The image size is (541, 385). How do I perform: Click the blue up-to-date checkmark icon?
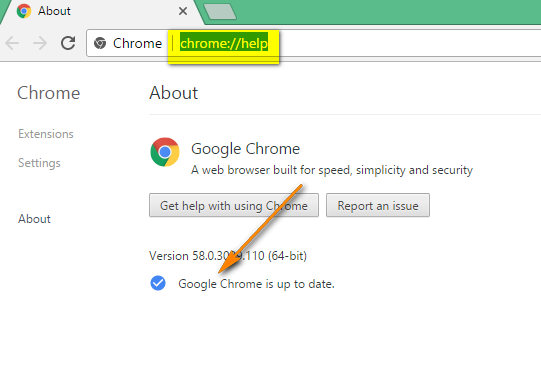click(158, 283)
